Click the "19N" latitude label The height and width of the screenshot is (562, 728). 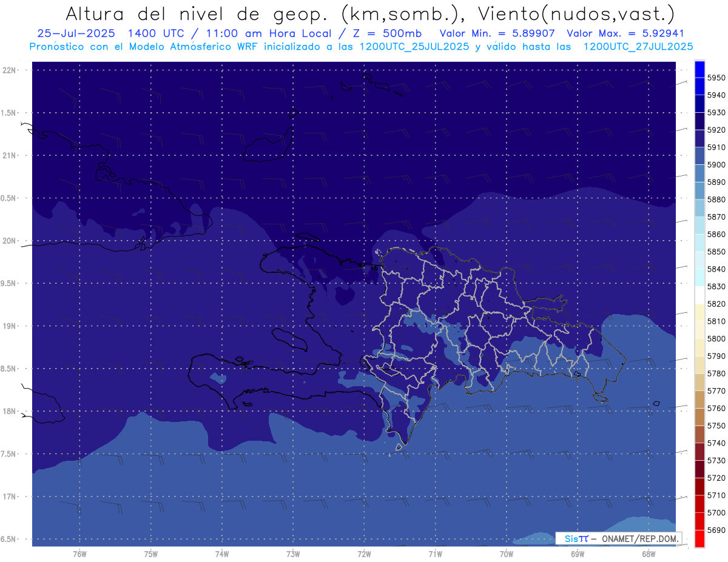tap(10, 326)
